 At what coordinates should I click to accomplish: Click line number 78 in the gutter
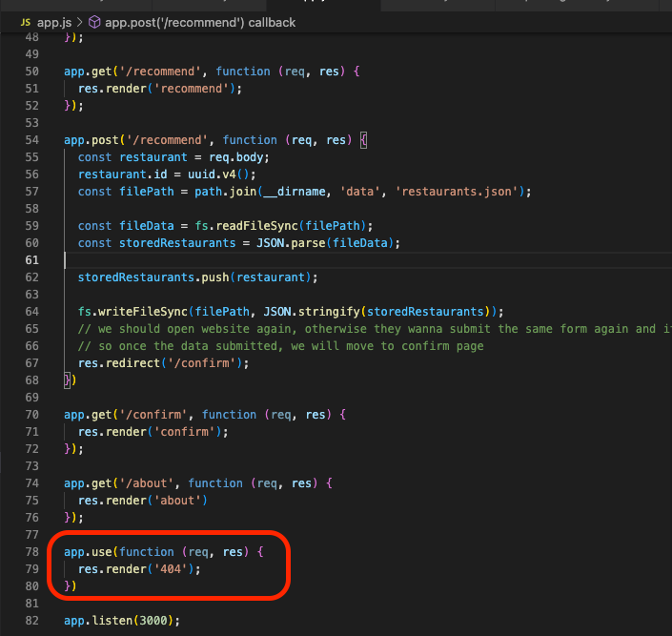pyautogui.click(x=31, y=551)
